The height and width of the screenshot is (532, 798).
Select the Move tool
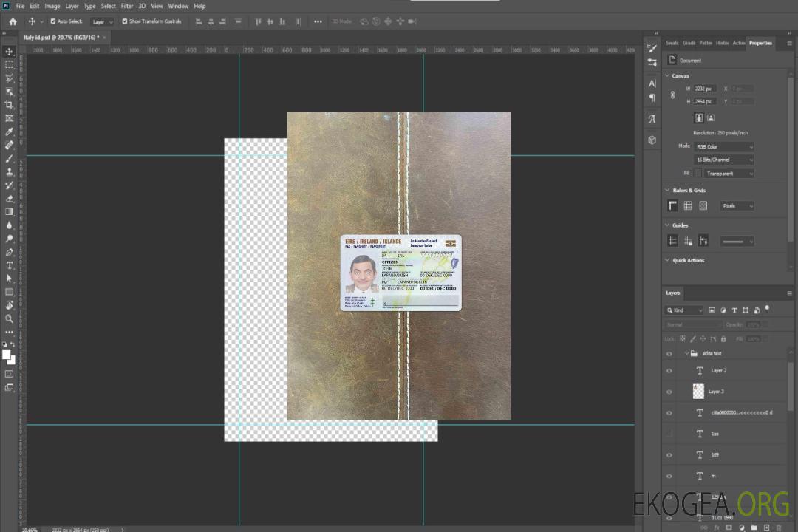click(9, 51)
